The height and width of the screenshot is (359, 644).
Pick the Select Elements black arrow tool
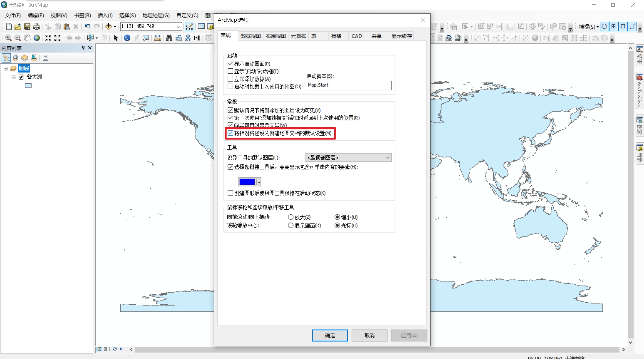point(116,38)
